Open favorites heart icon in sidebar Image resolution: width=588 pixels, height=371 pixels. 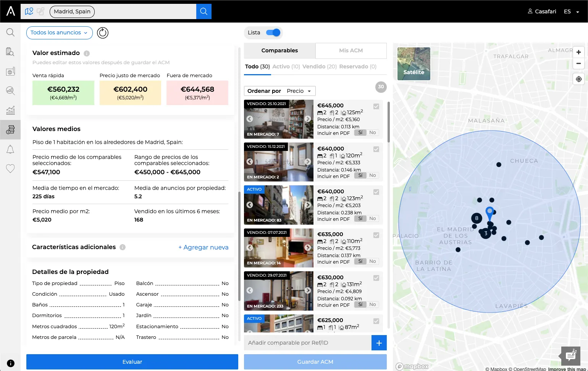pyautogui.click(x=10, y=168)
